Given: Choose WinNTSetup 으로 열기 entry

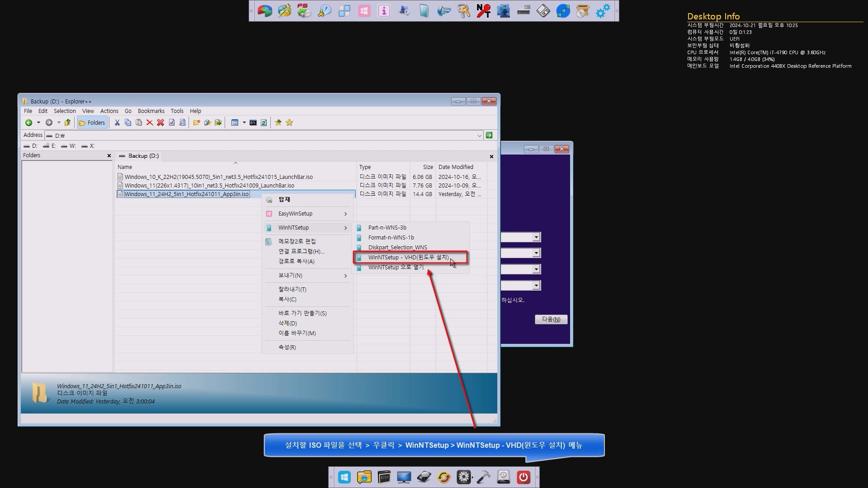Looking at the screenshot, I should tap(410, 267).
